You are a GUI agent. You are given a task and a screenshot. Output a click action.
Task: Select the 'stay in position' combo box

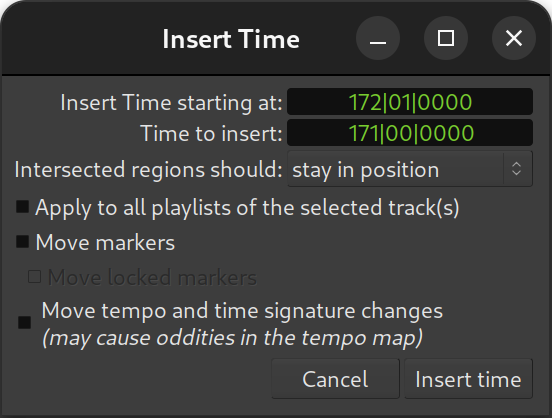click(x=410, y=169)
